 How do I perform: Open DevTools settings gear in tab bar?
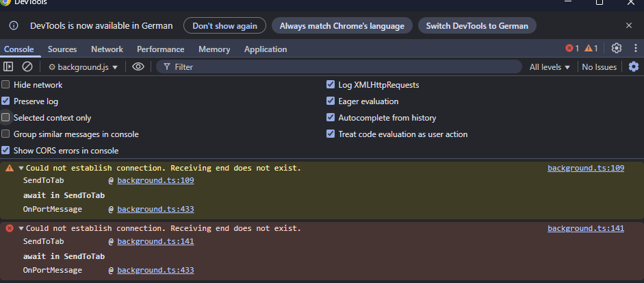click(x=616, y=48)
